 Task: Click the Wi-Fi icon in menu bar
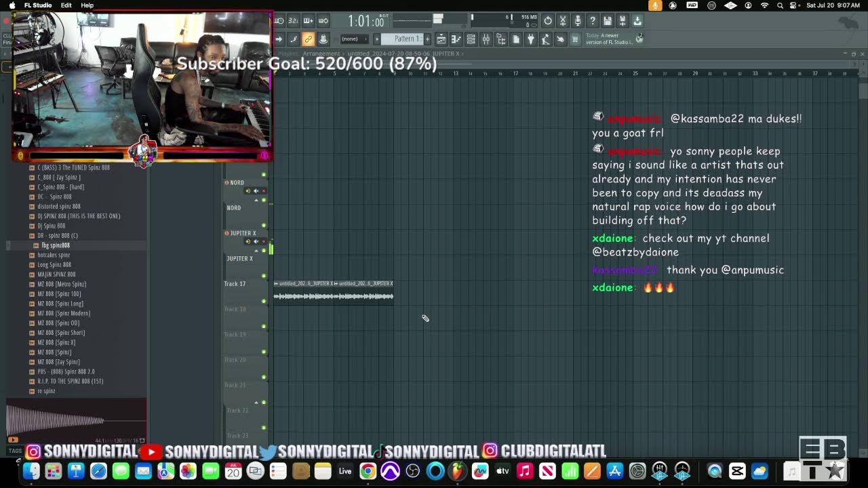click(x=765, y=5)
